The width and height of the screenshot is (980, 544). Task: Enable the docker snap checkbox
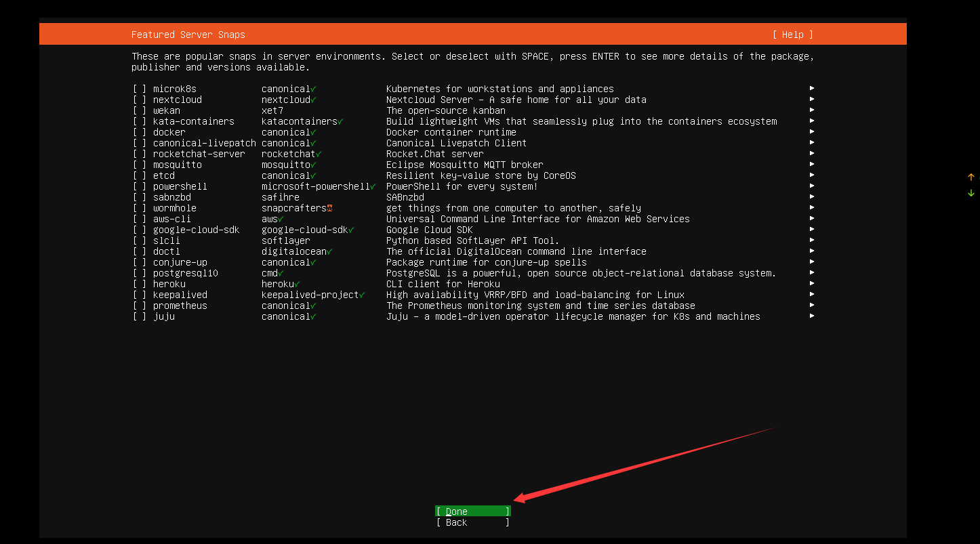tap(140, 132)
